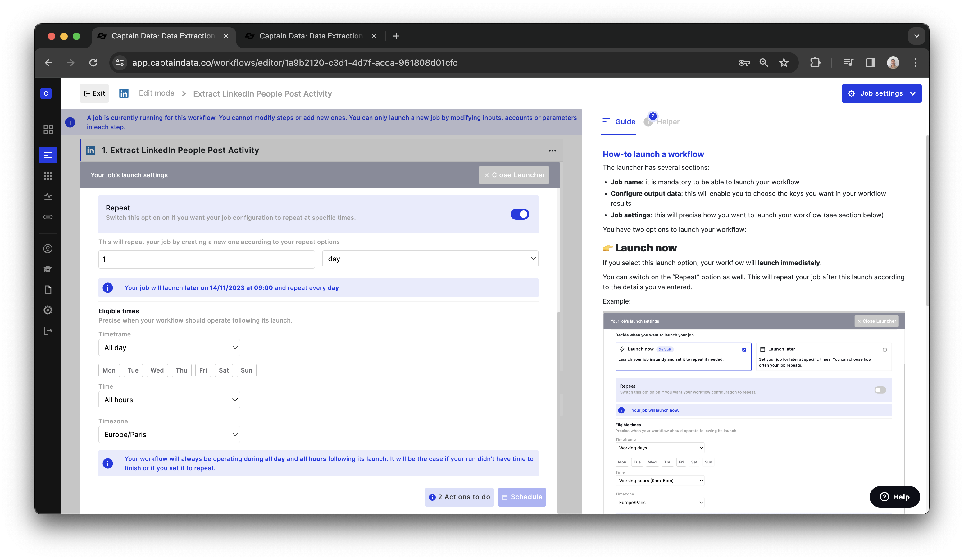Click the info icon in the job running banner

click(x=70, y=122)
